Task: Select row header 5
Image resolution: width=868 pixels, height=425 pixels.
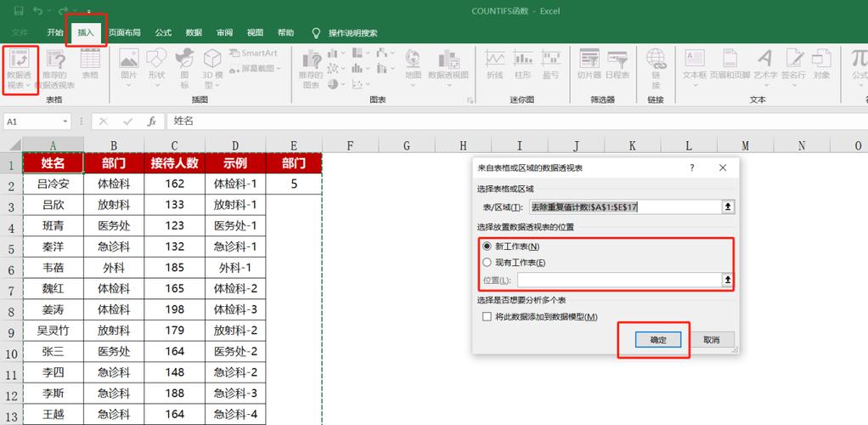Action: click(11, 247)
